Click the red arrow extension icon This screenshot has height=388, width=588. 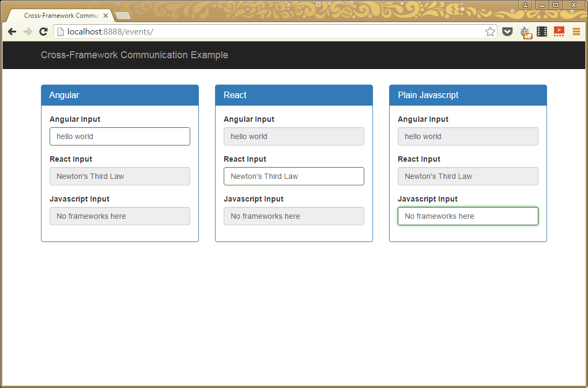tap(559, 32)
